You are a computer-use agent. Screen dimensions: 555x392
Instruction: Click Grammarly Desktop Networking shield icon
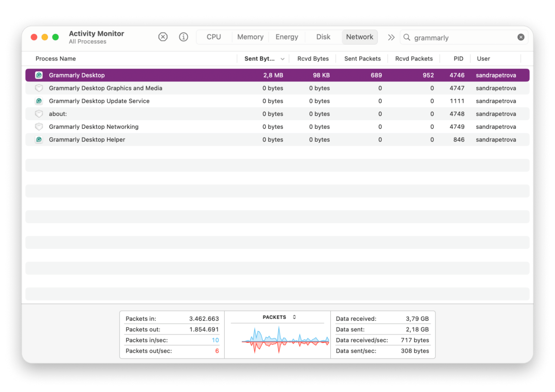coord(39,127)
